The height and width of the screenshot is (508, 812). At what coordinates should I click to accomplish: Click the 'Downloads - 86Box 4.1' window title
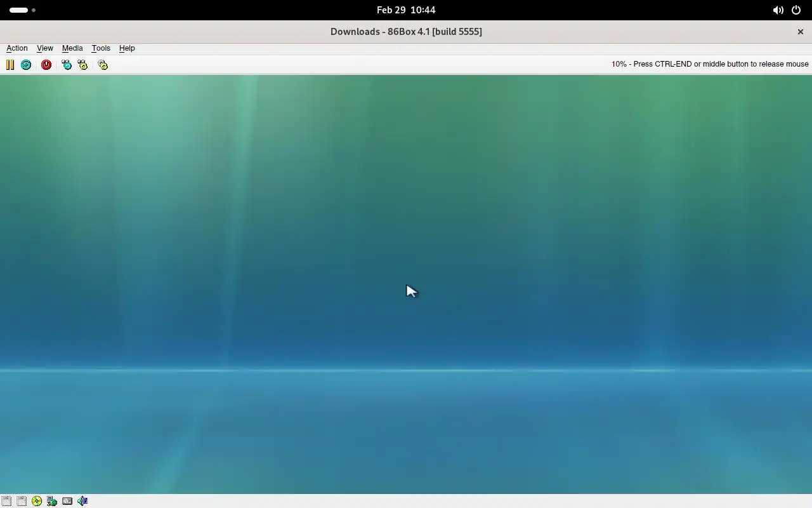[406, 32]
